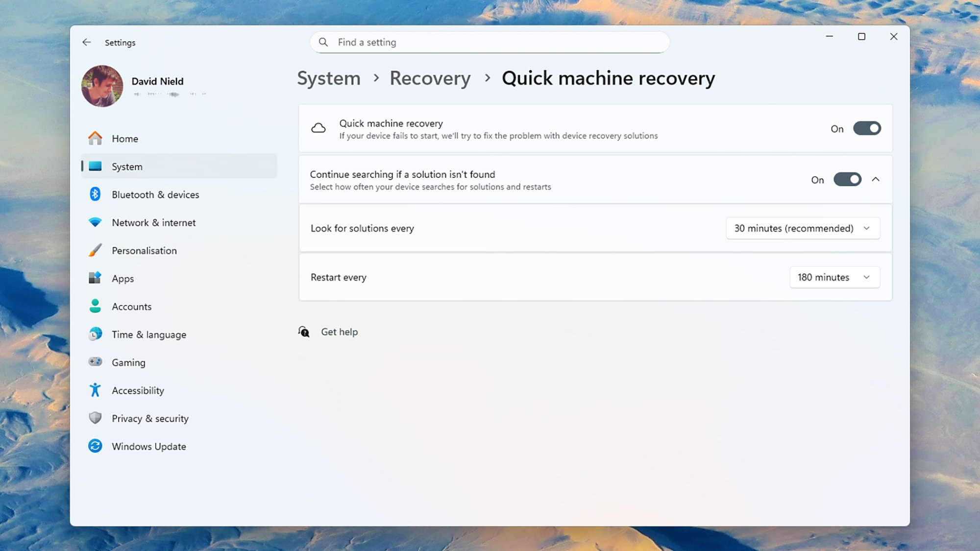Open Time & language settings
980x551 pixels.
pos(179,334)
